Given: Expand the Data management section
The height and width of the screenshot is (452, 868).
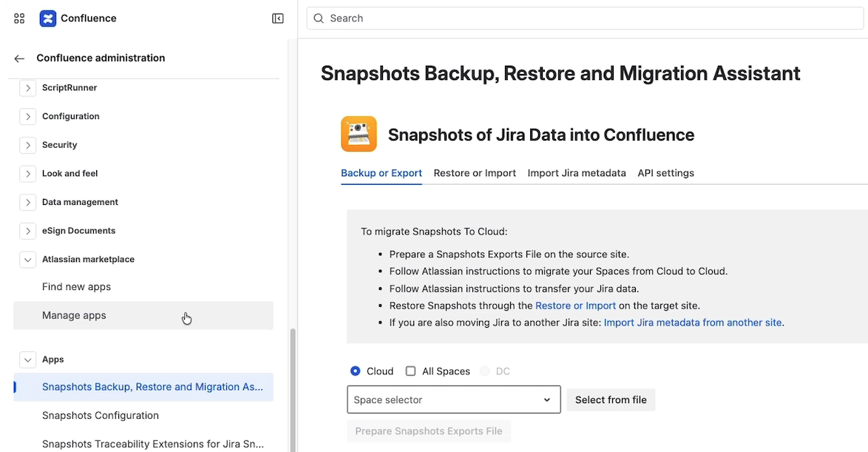Looking at the screenshot, I should (x=27, y=202).
